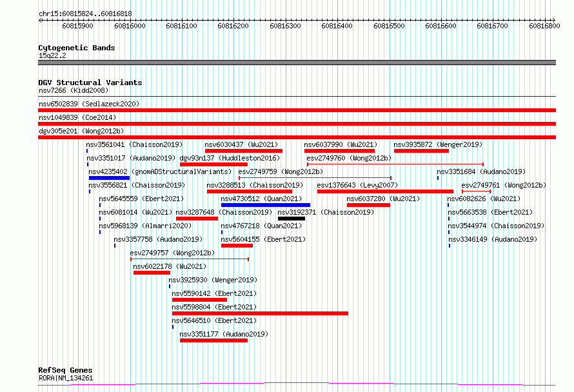Click the nsv3351177 (Audano2019) label
Image resolution: width=574 pixels, height=392 pixels.
coord(224,334)
